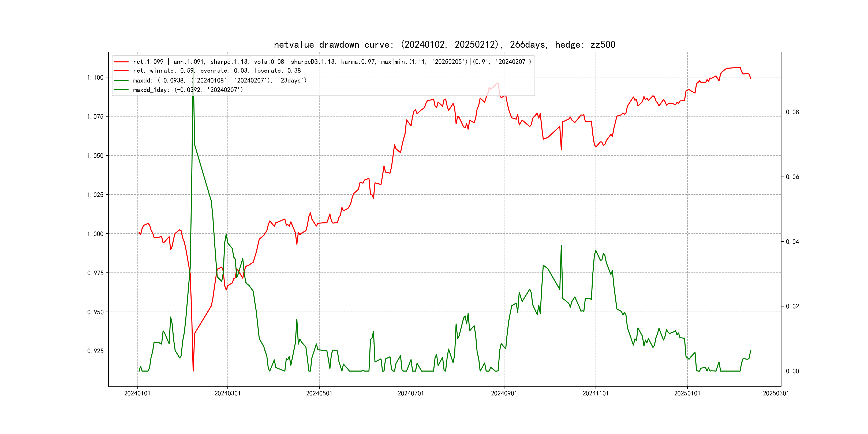Click the green swatch beside 'maxdd:' legend entry

(x=121, y=81)
